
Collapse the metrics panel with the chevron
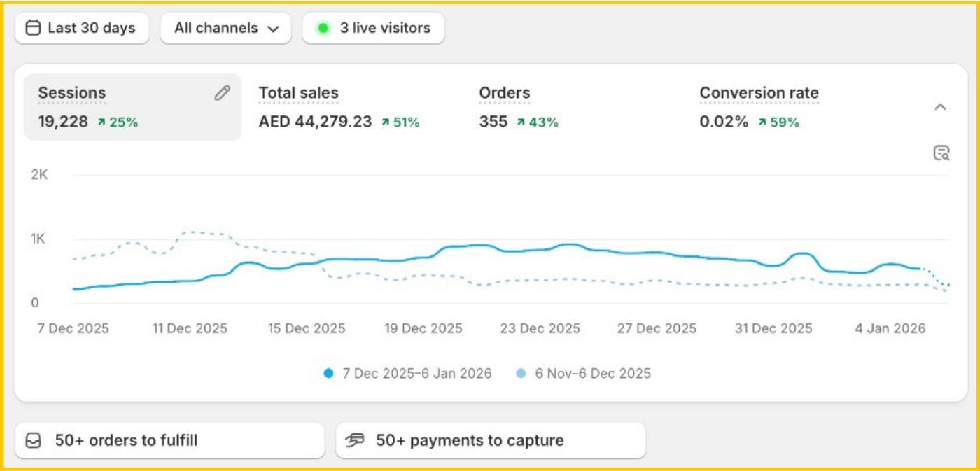tap(941, 107)
